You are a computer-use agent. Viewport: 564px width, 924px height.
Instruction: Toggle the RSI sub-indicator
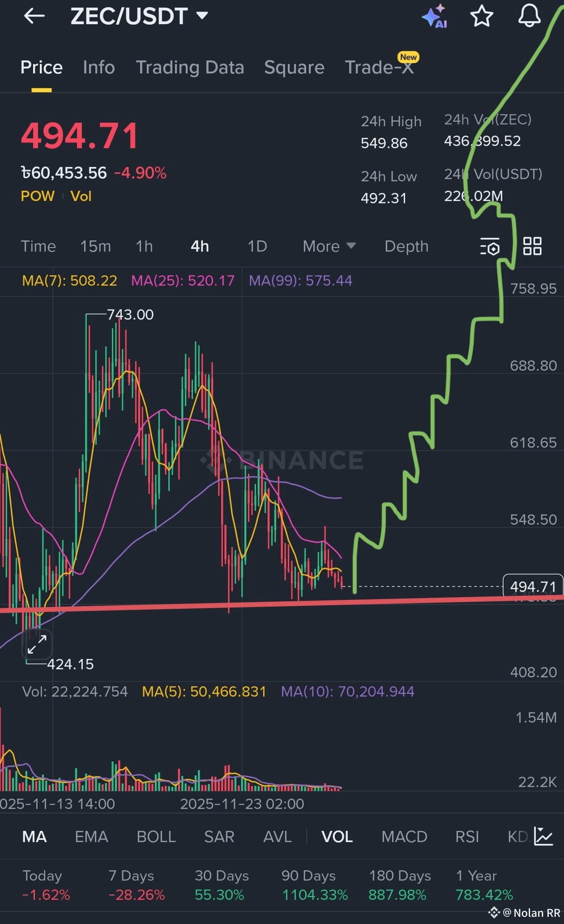[x=467, y=836]
